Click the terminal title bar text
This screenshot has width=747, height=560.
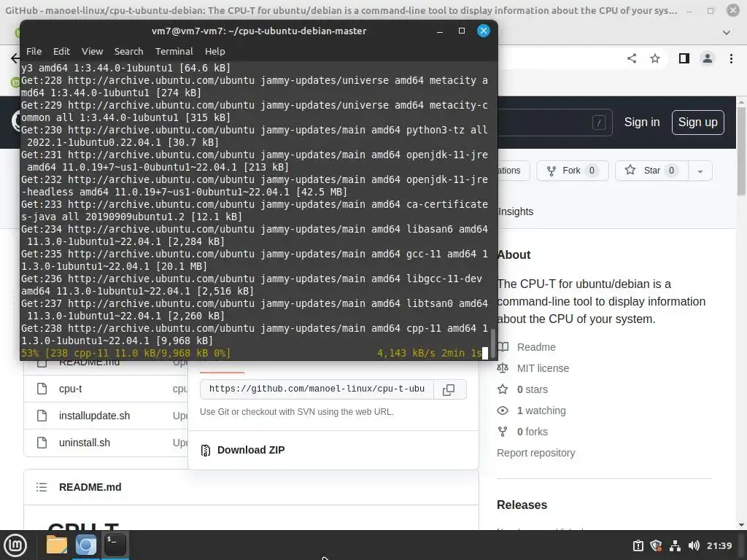[x=259, y=31]
